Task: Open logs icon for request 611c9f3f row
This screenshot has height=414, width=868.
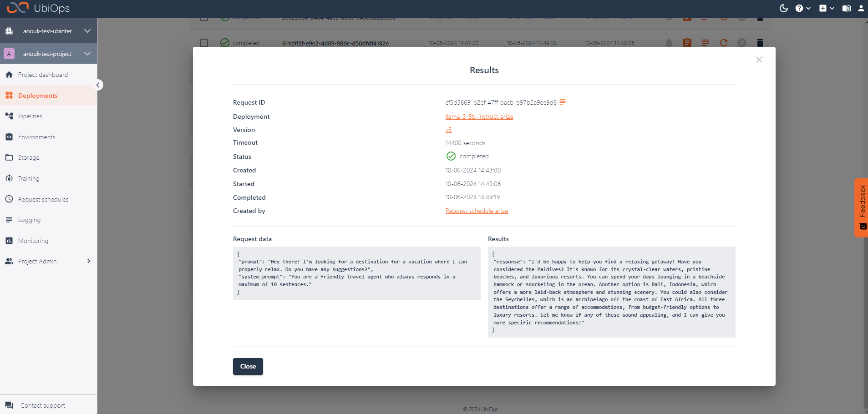Action: 706,43
